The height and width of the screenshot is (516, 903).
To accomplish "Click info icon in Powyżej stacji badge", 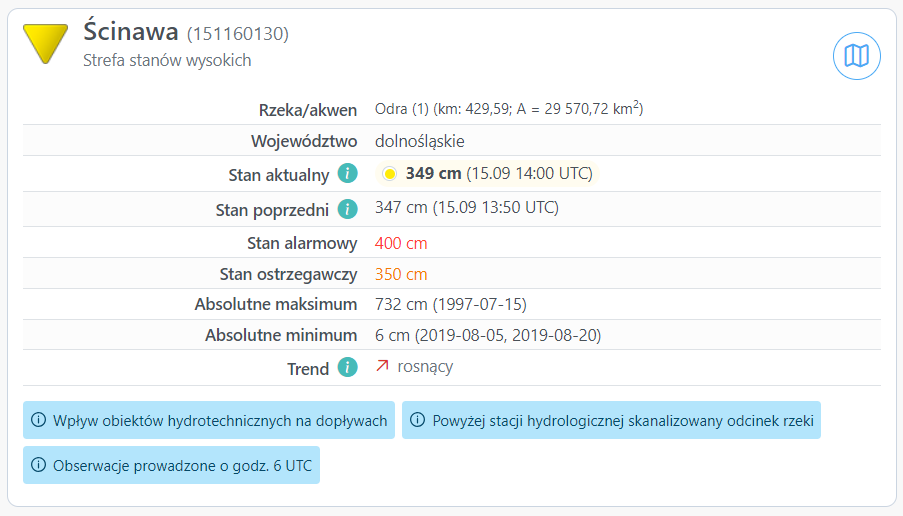I will click(x=418, y=421).
